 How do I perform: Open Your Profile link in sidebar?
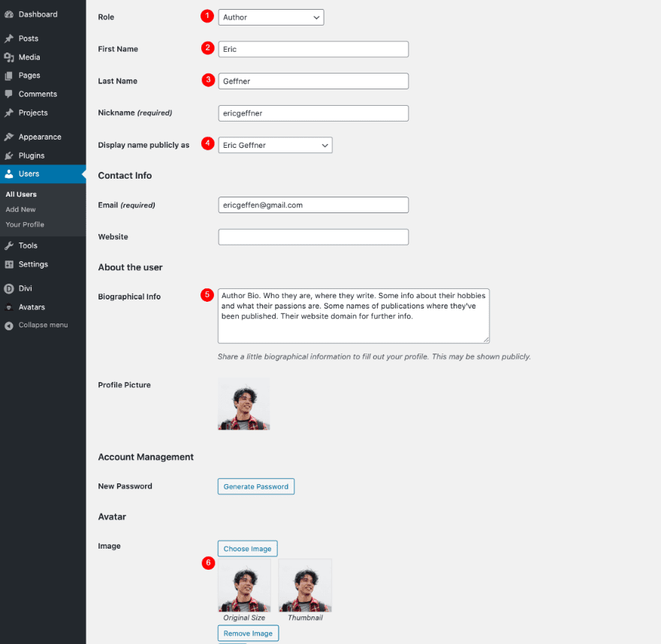click(24, 224)
